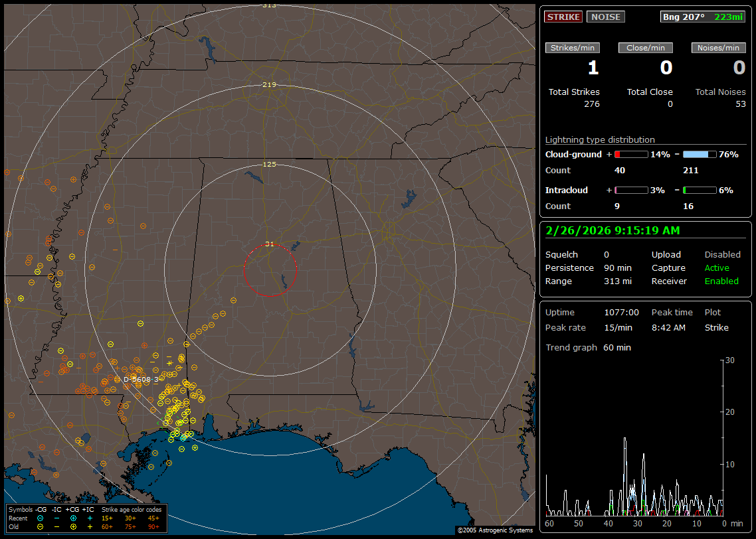Click the red dashed circle on map
This screenshot has height=539, width=756.
tap(270, 270)
